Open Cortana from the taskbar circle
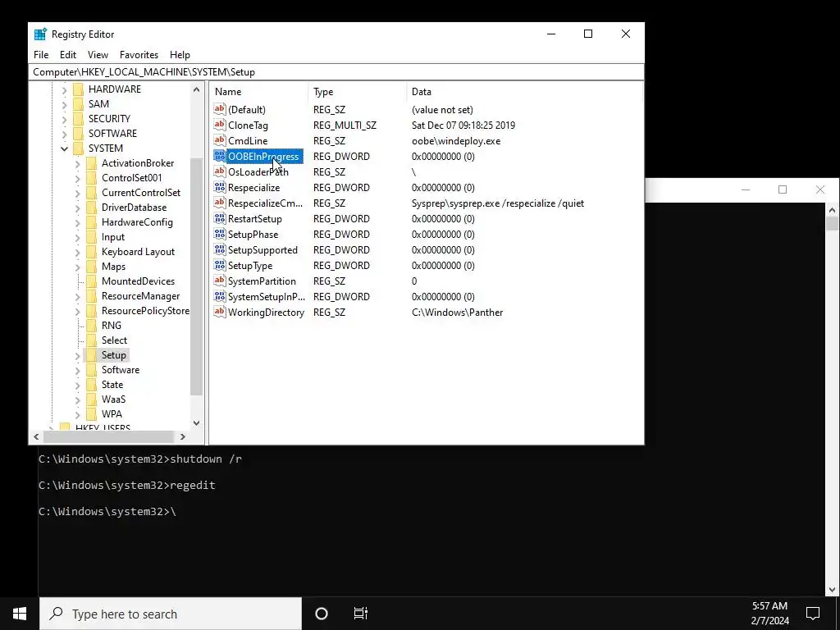This screenshot has width=840, height=630. (322, 614)
